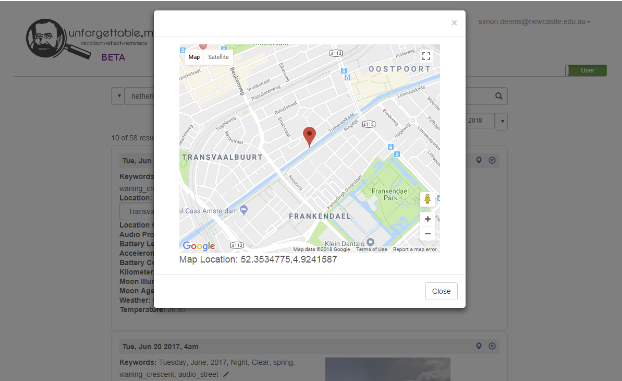Click the Google logo on map
This screenshot has height=381, width=622.
(x=199, y=246)
